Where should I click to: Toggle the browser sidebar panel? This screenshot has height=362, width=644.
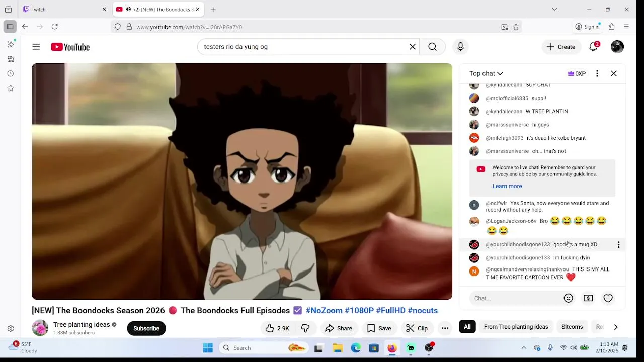[10, 27]
